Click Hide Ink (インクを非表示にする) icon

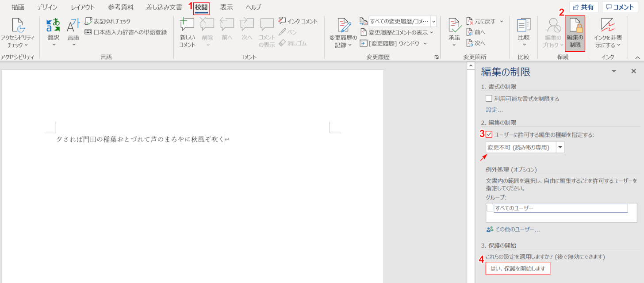(x=607, y=27)
